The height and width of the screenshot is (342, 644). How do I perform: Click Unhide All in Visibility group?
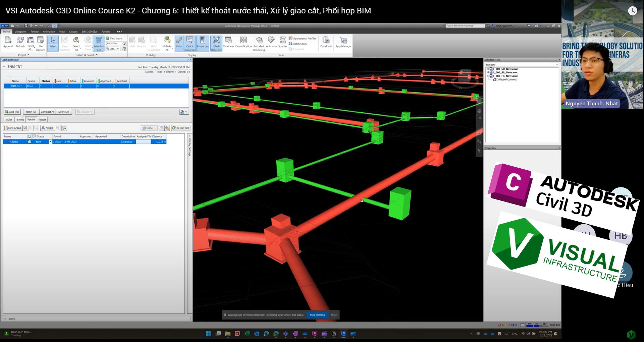click(x=167, y=44)
